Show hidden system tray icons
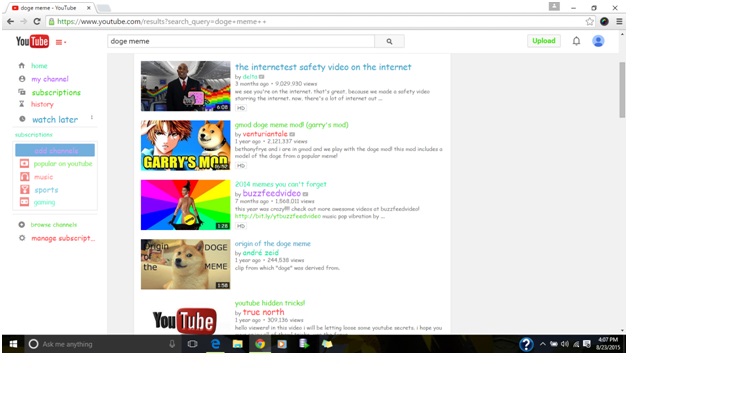This screenshot has height=394, width=736. [x=542, y=344]
